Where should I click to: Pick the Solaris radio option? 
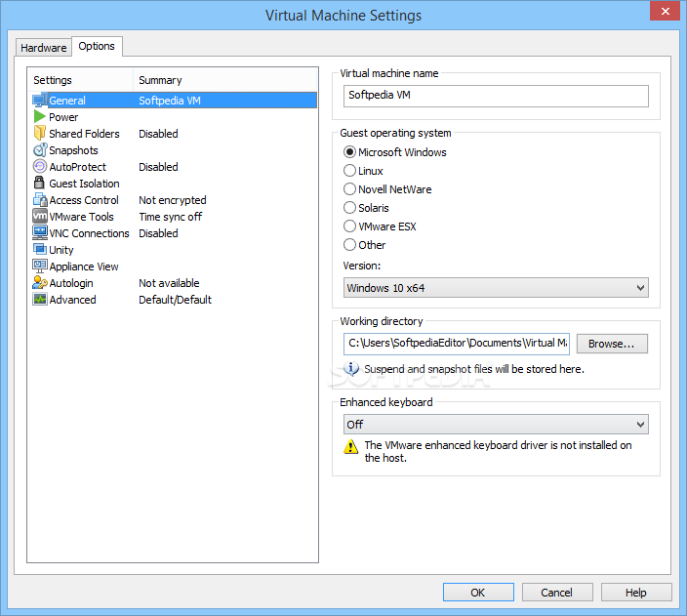point(349,207)
